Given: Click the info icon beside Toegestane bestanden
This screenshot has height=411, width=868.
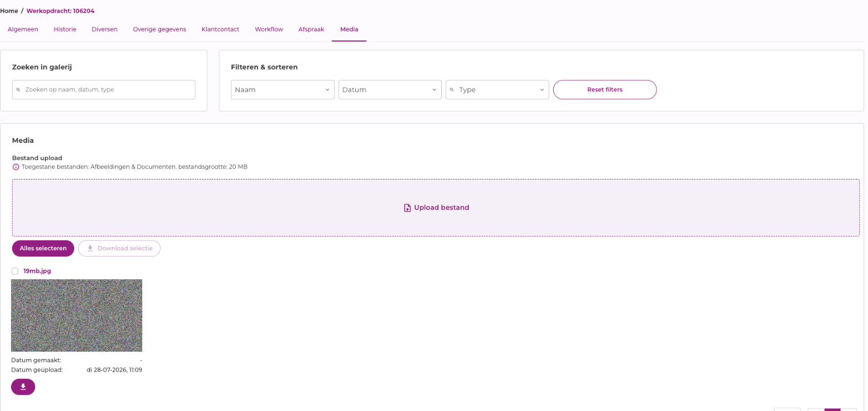Looking at the screenshot, I should pyautogui.click(x=15, y=167).
